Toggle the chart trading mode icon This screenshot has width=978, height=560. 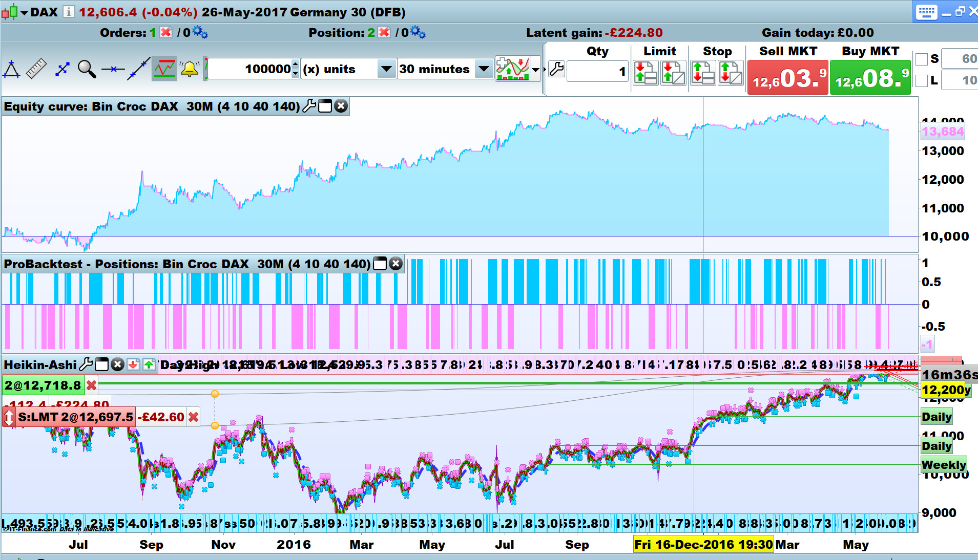(x=164, y=69)
